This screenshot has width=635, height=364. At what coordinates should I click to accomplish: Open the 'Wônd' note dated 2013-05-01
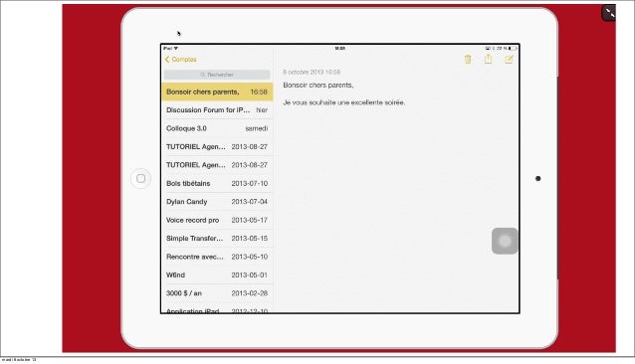217,275
